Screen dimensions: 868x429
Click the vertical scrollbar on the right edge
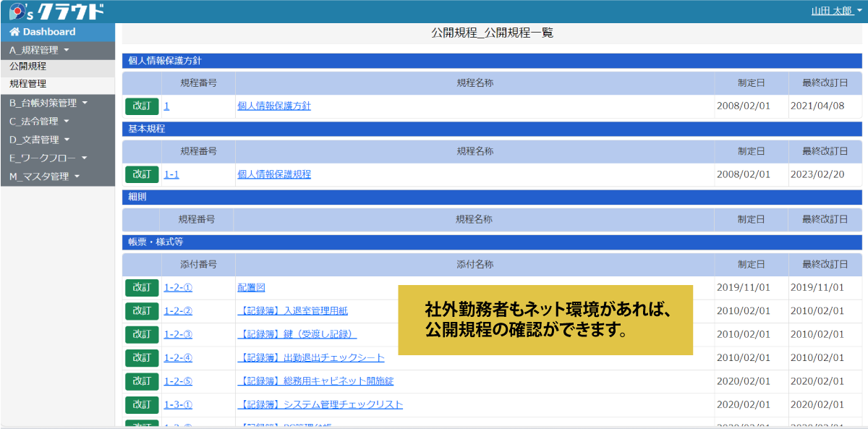(864, 217)
